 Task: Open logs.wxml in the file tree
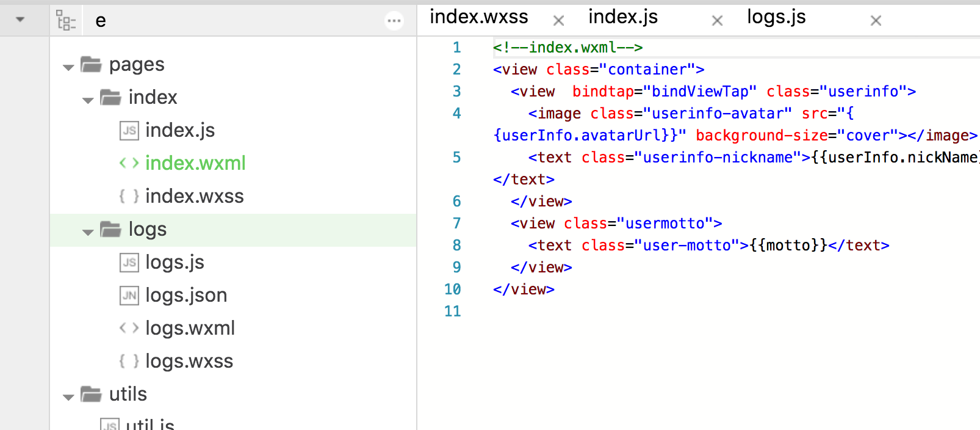[x=190, y=329]
